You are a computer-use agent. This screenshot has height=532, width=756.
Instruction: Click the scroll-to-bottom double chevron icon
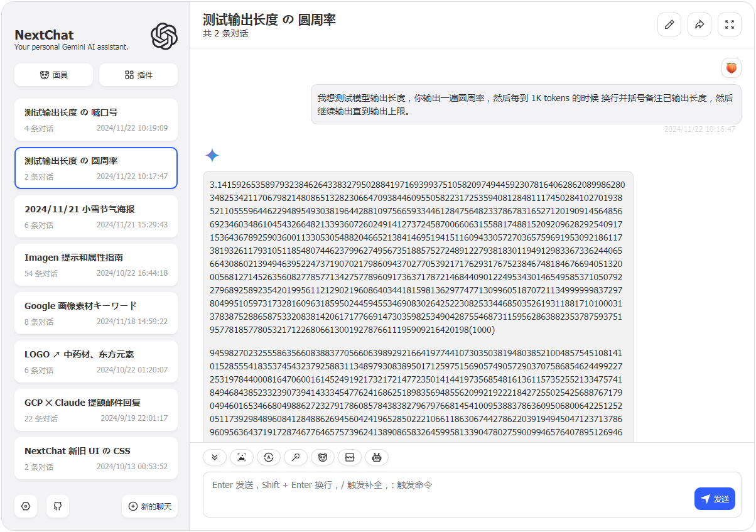tap(215, 457)
